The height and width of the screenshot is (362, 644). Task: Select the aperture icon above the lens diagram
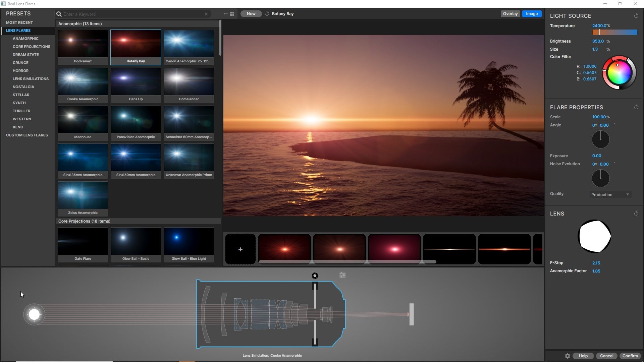click(x=315, y=275)
